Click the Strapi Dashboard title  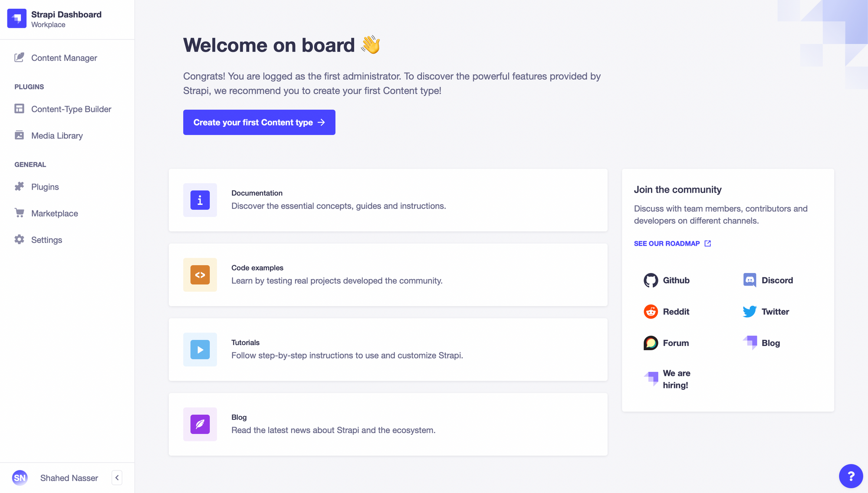tap(66, 14)
